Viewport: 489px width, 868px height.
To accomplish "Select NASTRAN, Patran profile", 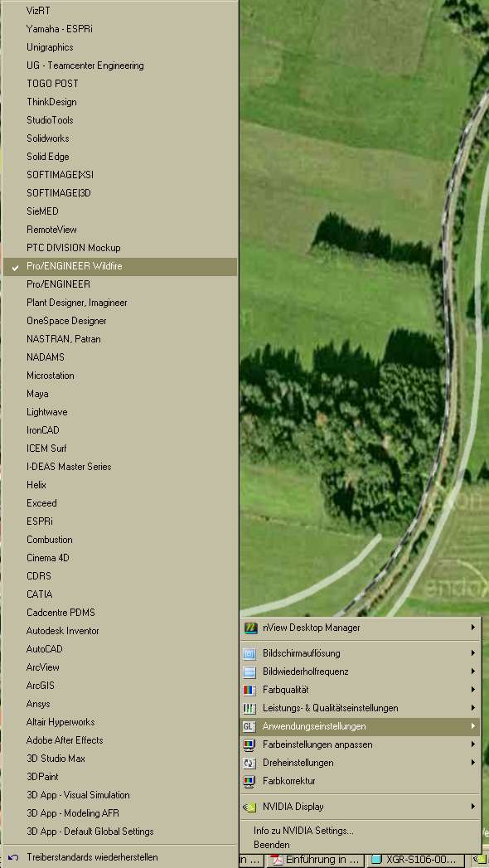I will [x=120, y=339].
